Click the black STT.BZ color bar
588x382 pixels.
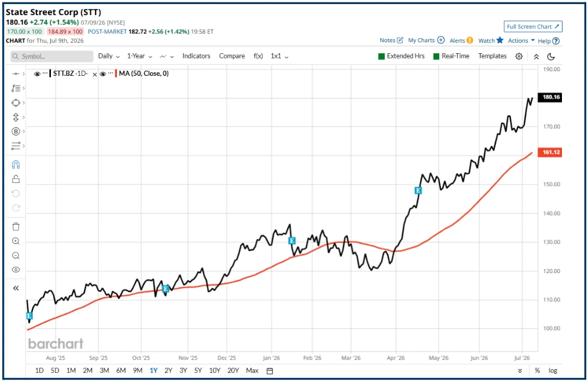(x=50, y=74)
